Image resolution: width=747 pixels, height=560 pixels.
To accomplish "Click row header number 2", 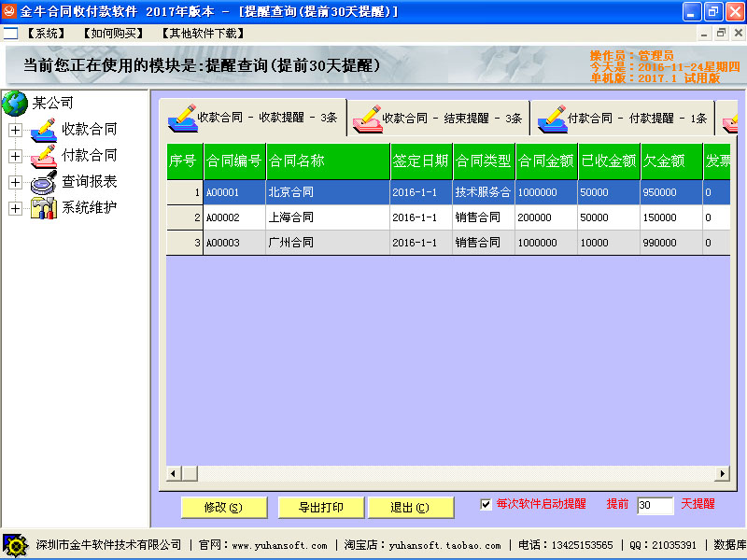I will 185,217.
